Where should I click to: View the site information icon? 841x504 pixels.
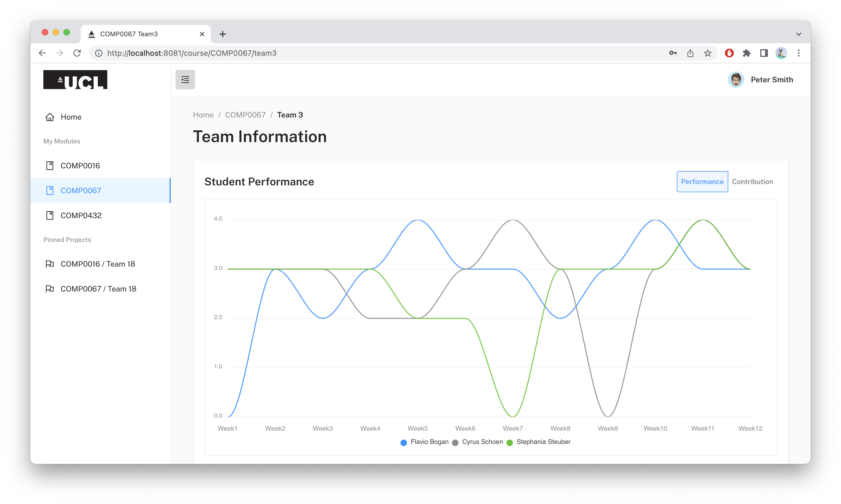pyautogui.click(x=99, y=53)
